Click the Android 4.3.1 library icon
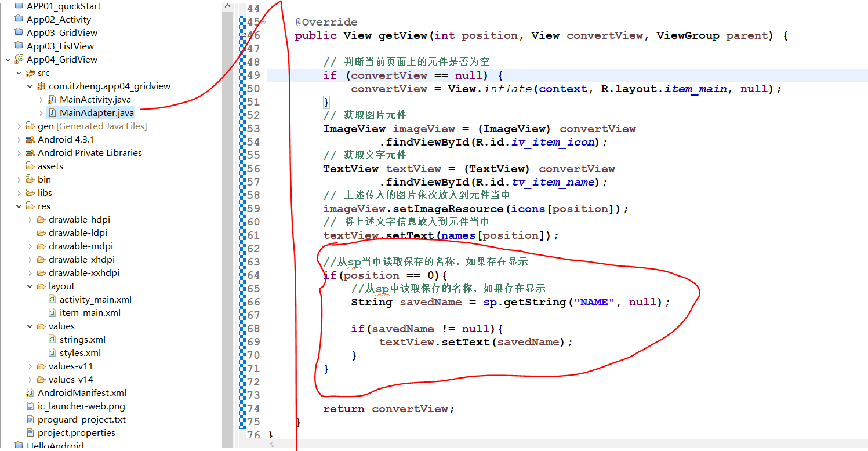The width and height of the screenshot is (868, 451). pos(30,140)
